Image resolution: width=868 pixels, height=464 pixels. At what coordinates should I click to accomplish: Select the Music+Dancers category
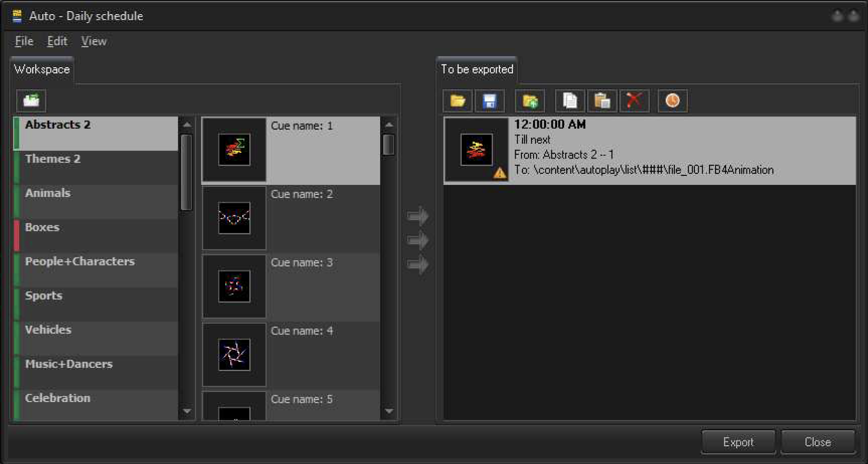pyautogui.click(x=96, y=372)
